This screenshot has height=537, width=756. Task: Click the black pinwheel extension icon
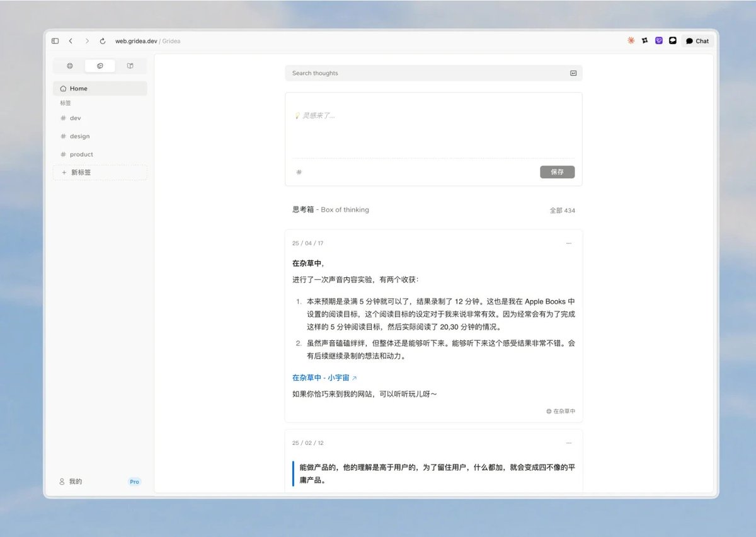[x=644, y=40]
